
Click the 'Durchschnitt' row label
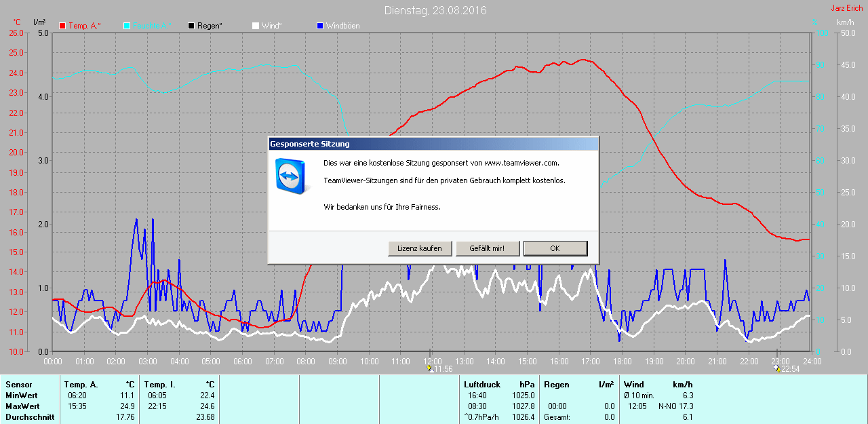pyautogui.click(x=29, y=417)
